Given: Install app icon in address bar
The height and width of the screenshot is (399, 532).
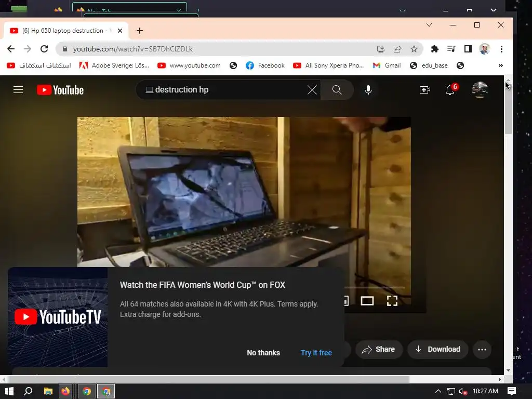Looking at the screenshot, I should [x=381, y=49].
